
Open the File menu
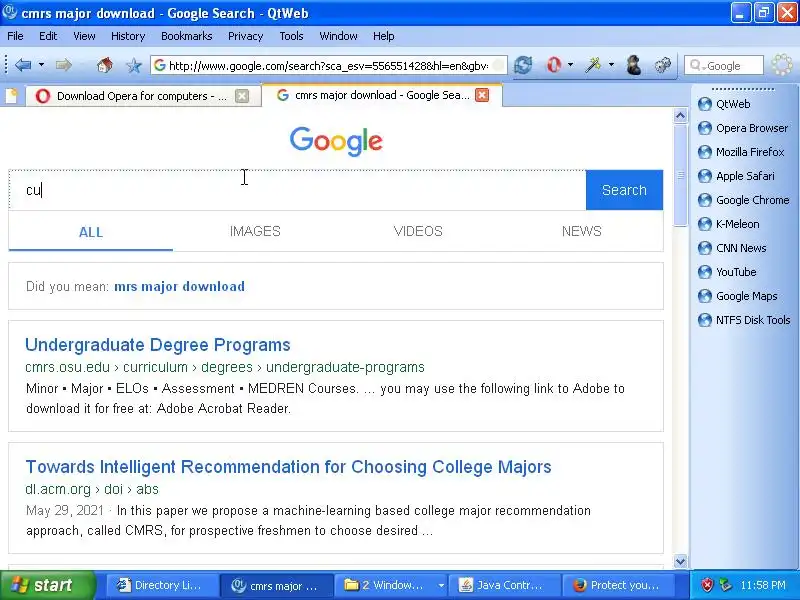tap(15, 36)
